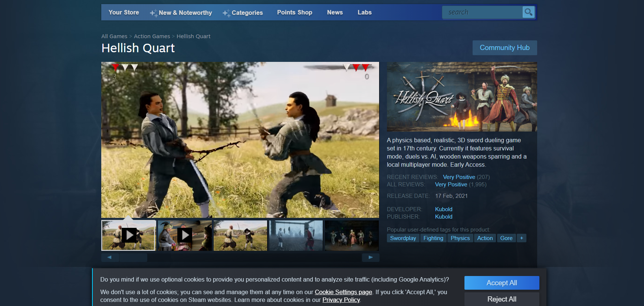Go to All Games breadcrumb
The height and width of the screenshot is (306, 644).
(114, 36)
